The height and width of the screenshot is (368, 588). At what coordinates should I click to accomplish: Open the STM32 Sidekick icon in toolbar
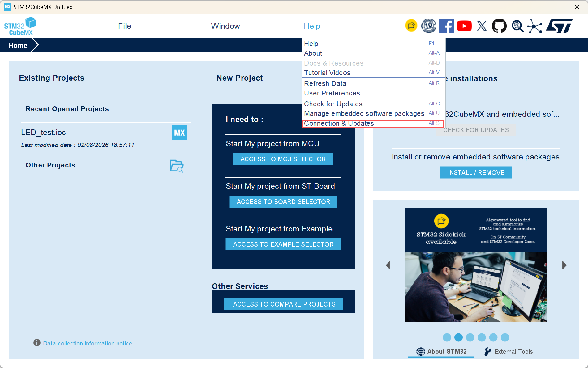click(x=411, y=26)
